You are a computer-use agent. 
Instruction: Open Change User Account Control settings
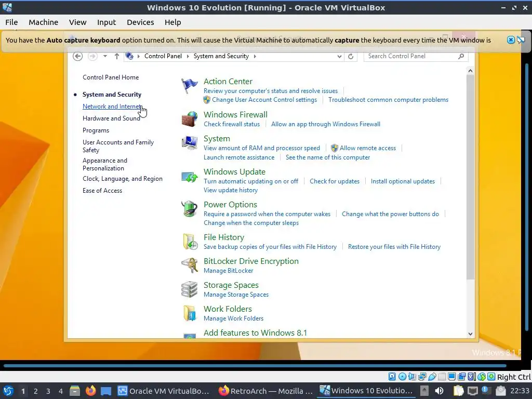click(x=264, y=100)
